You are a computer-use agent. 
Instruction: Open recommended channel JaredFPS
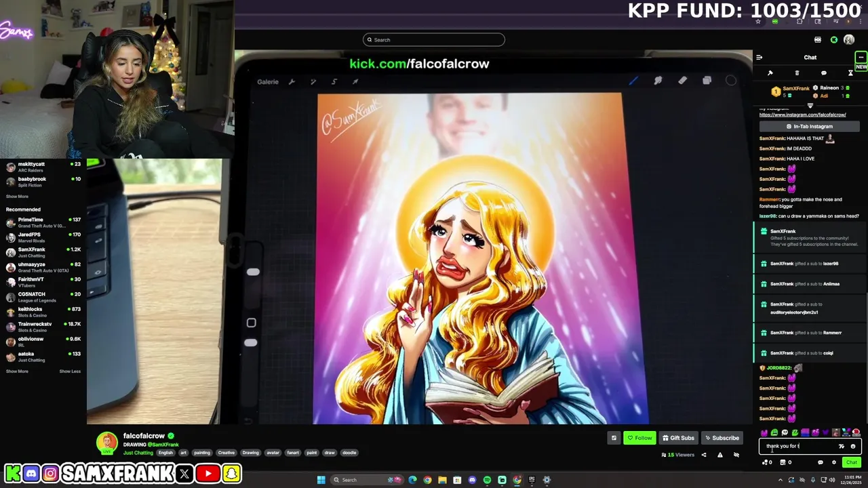tap(43, 237)
